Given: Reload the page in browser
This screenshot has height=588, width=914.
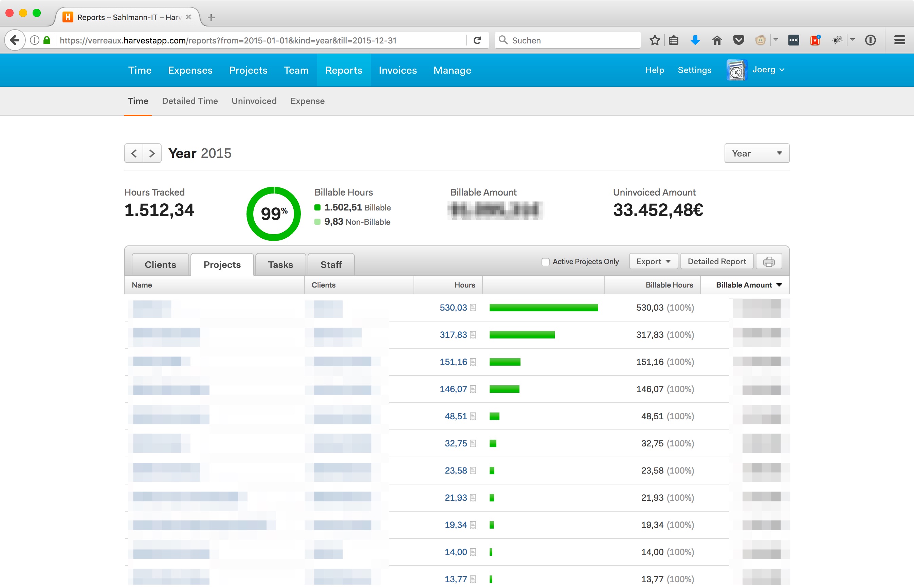Looking at the screenshot, I should tap(477, 40).
